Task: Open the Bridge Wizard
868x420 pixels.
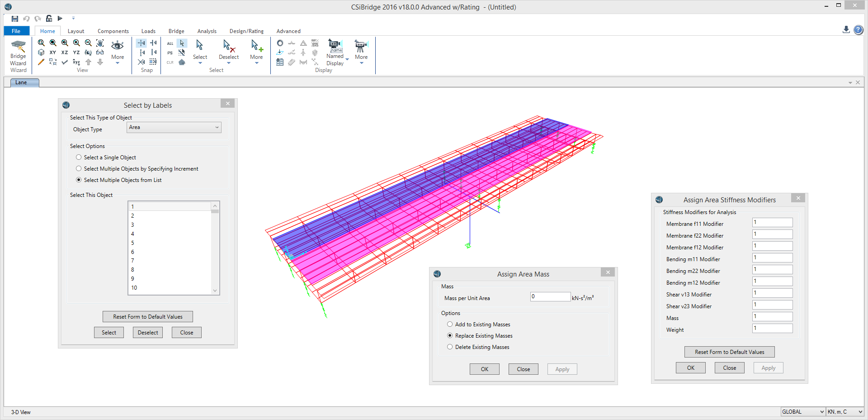Action: pos(18,56)
